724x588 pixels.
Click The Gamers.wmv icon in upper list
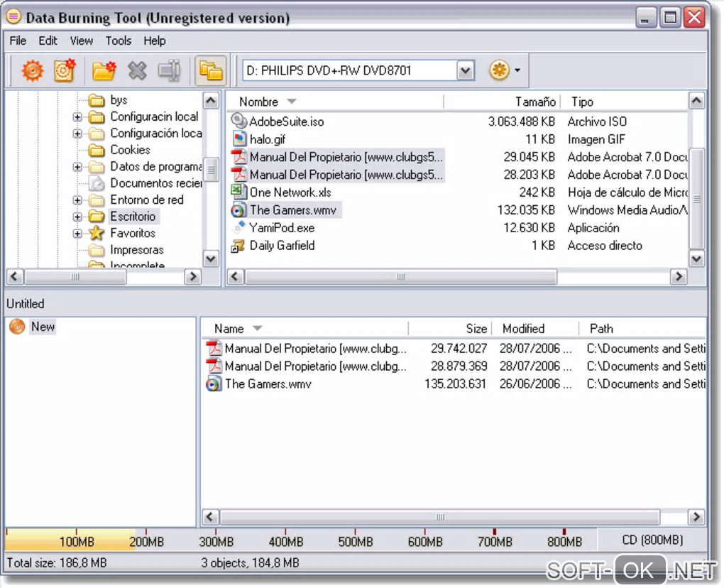238,209
